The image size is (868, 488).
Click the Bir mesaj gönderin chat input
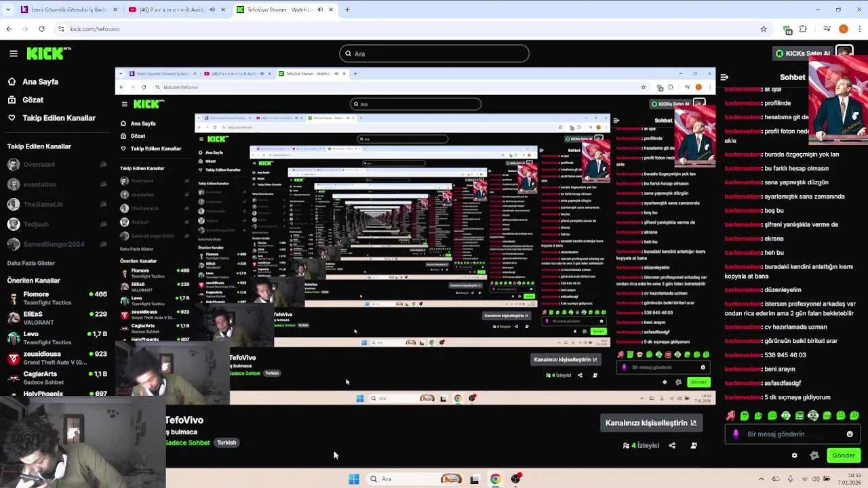(x=793, y=434)
